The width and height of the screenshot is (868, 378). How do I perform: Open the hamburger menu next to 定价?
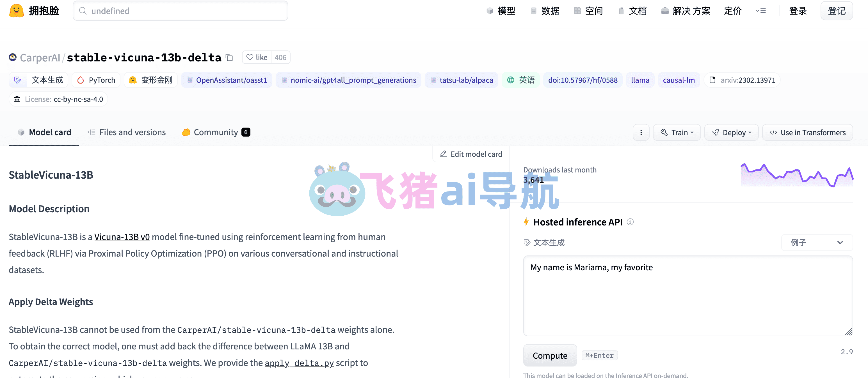[760, 11]
